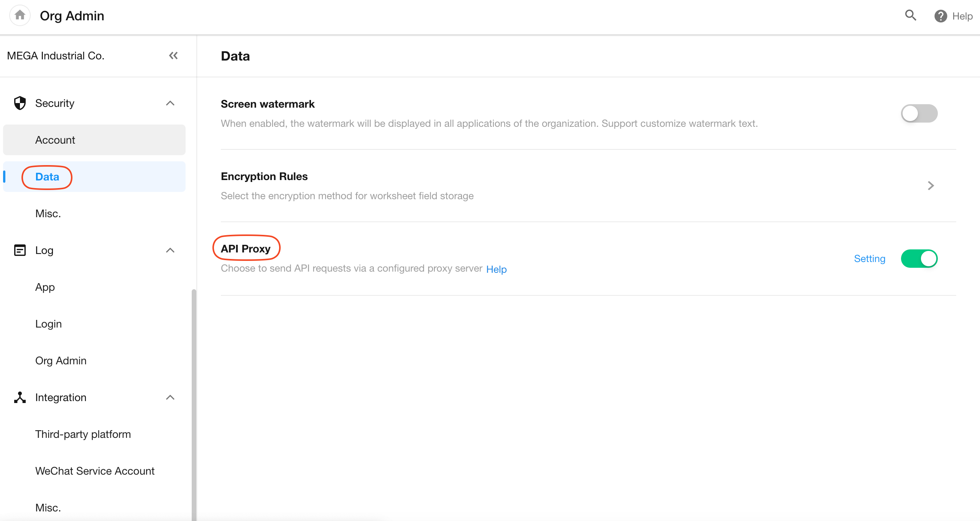Collapse sidebar with double-arrow icon
This screenshot has width=980, height=521.
point(173,56)
